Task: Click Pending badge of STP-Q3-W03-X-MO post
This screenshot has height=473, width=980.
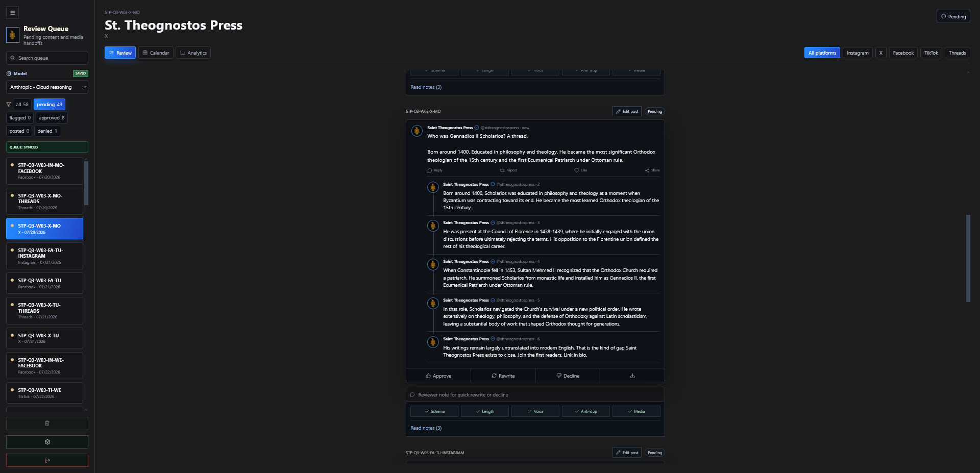Action: pyautogui.click(x=655, y=111)
